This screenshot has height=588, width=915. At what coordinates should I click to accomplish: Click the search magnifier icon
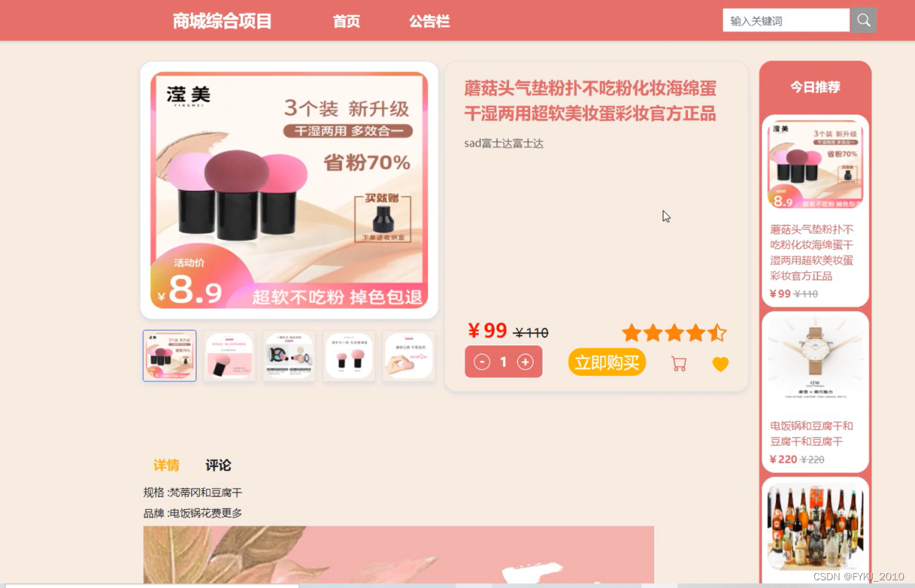pos(864,20)
